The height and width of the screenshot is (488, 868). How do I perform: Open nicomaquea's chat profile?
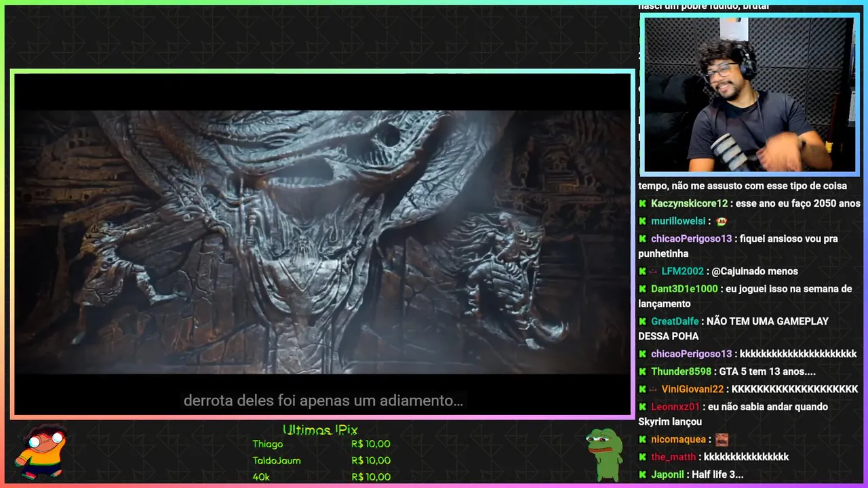click(678, 439)
